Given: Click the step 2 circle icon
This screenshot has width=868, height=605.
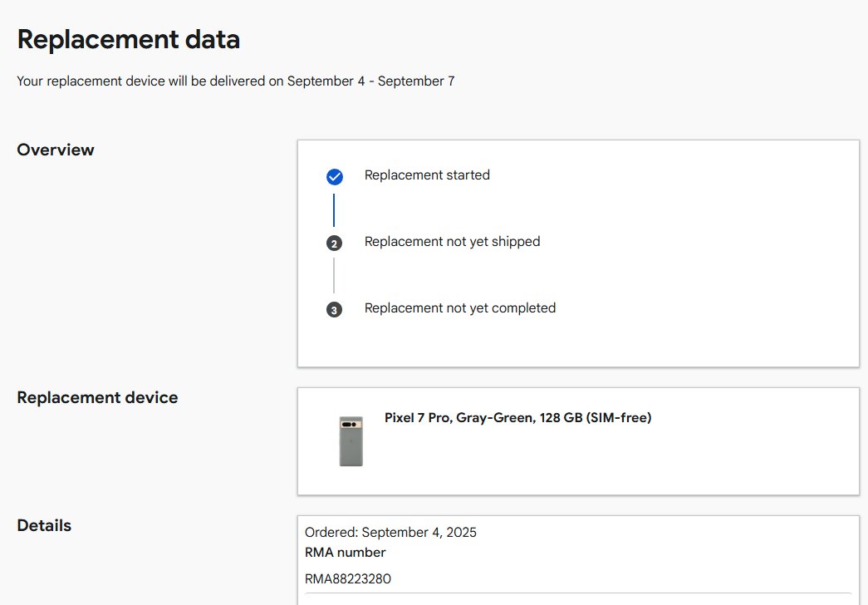Looking at the screenshot, I should coord(334,243).
